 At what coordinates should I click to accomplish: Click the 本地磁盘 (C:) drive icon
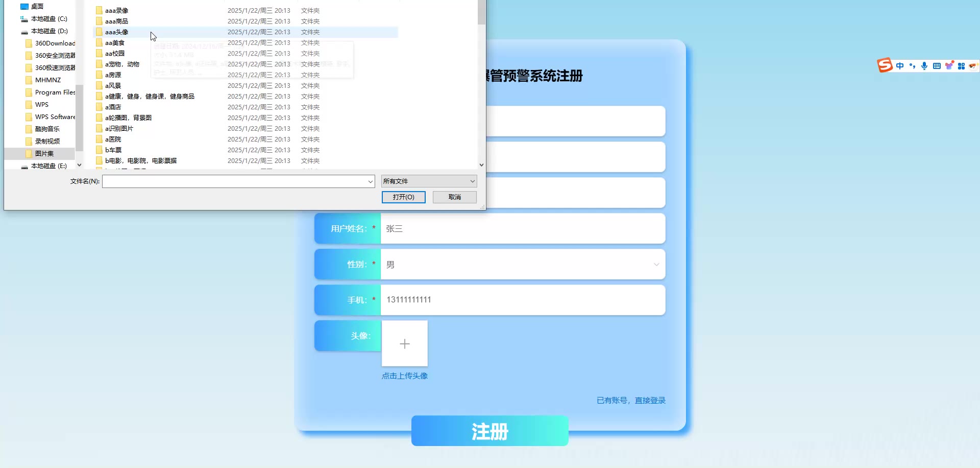[24, 19]
